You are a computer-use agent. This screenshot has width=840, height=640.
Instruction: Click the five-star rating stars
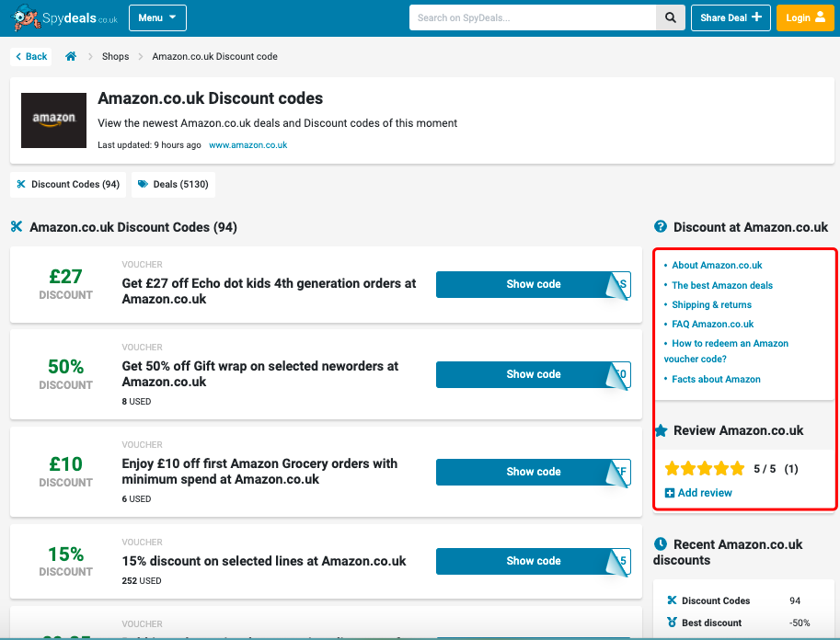tap(705, 469)
